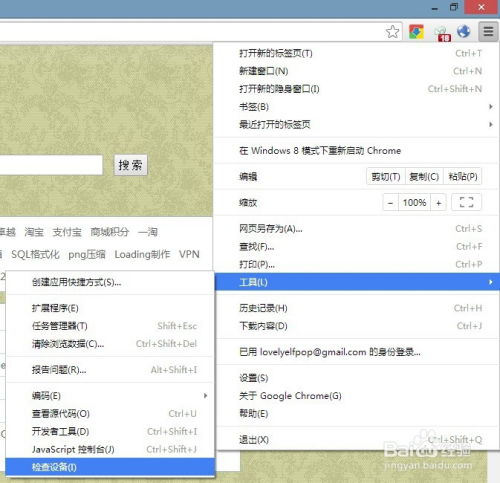500x483 pixels.
Task: Click the colorful extension icon beside star
Action: click(x=416, y=32)
